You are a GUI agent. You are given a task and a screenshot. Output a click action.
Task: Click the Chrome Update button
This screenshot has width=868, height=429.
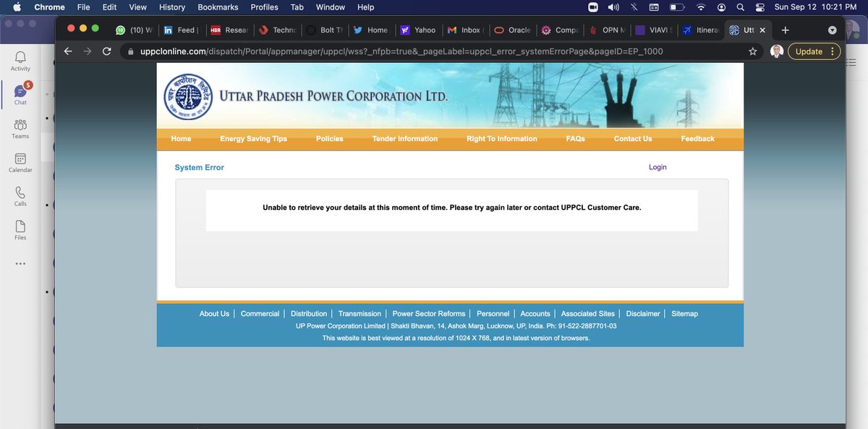(x=814, y=51)
